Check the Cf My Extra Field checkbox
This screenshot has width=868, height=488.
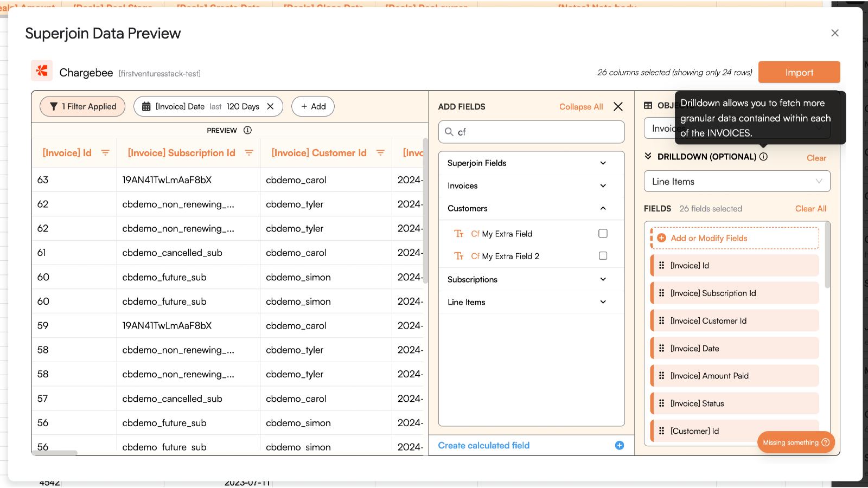click(x=603, y=234)
